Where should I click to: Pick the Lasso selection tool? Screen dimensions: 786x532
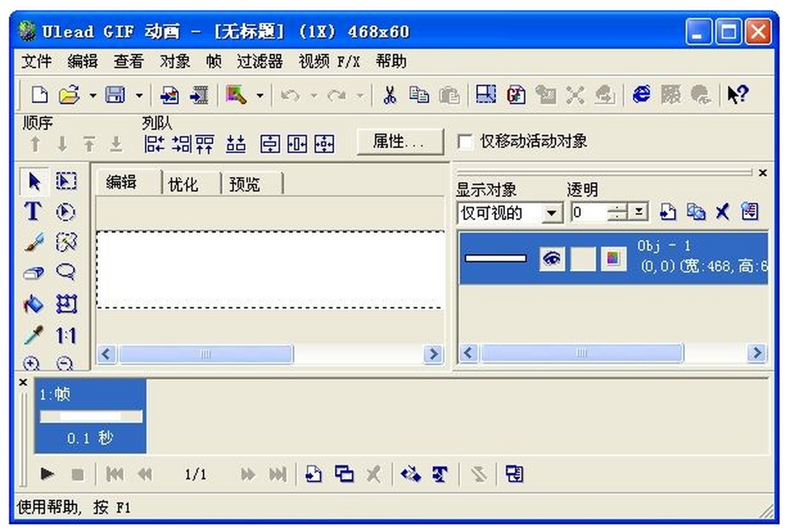click(x=66, y=273)
